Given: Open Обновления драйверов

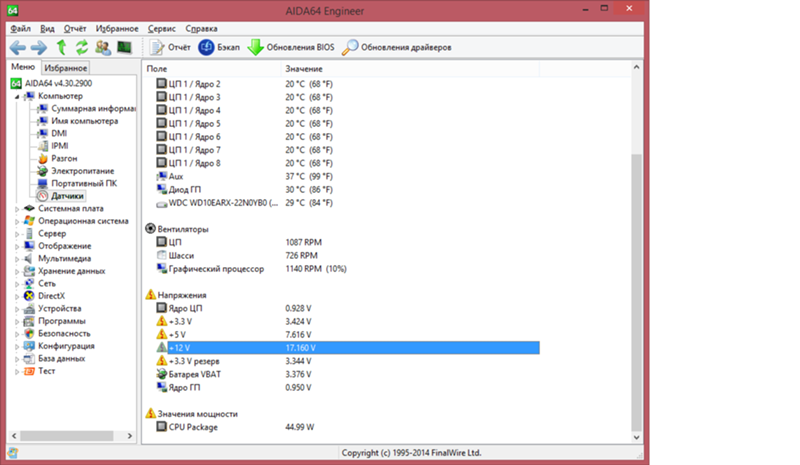Looking at the screenshot, I should [x=396, y=47].
